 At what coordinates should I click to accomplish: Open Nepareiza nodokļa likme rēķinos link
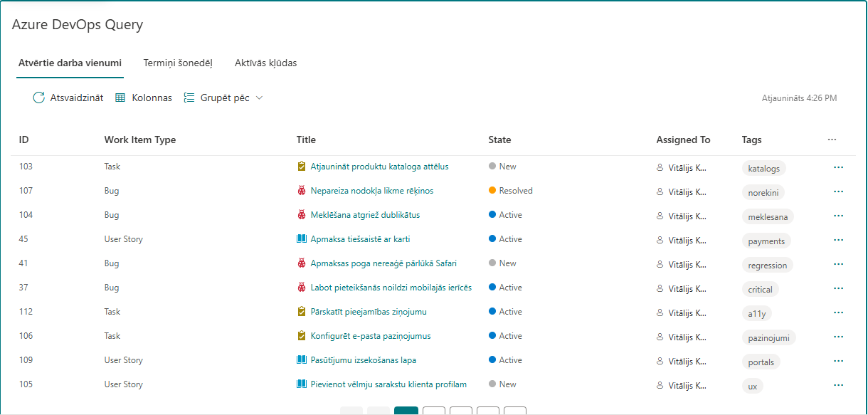coord(372,191)
